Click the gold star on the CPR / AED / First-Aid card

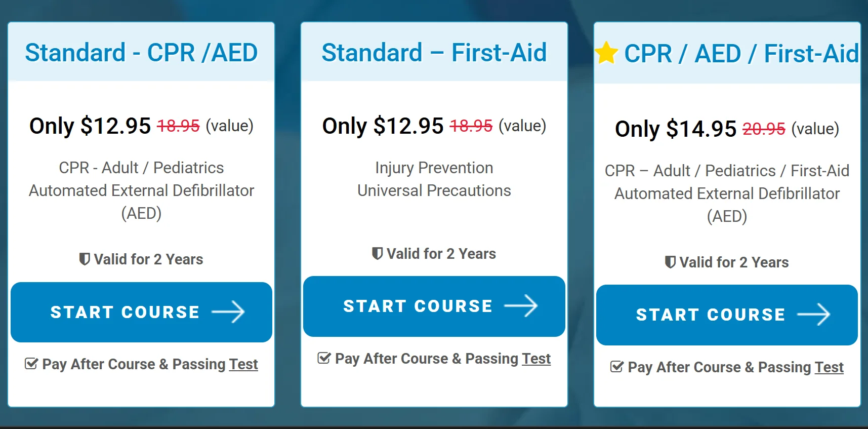pyautogui.click(x=606, y=53)
